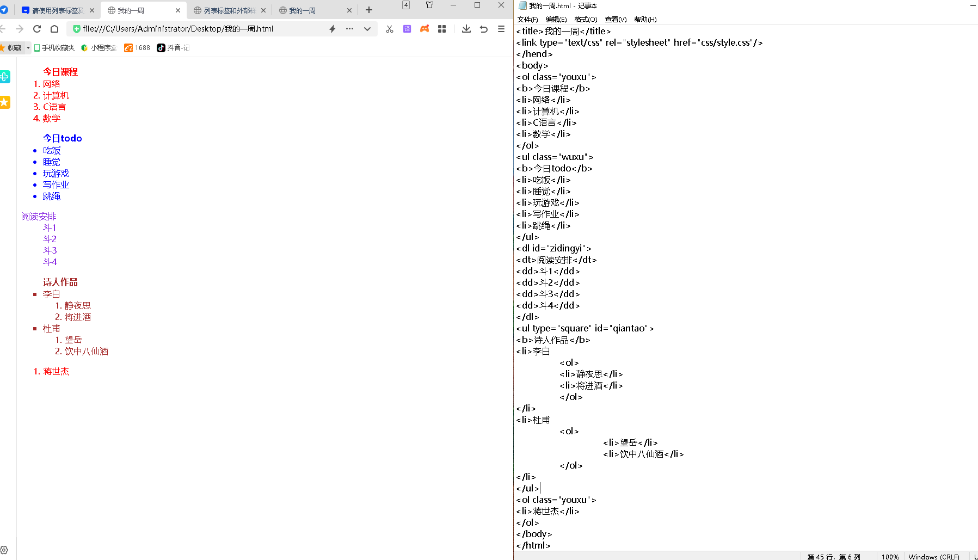Viewport: 978px width, 560px height.
Task: Open the purple translate extension
Action: [407, 29]
